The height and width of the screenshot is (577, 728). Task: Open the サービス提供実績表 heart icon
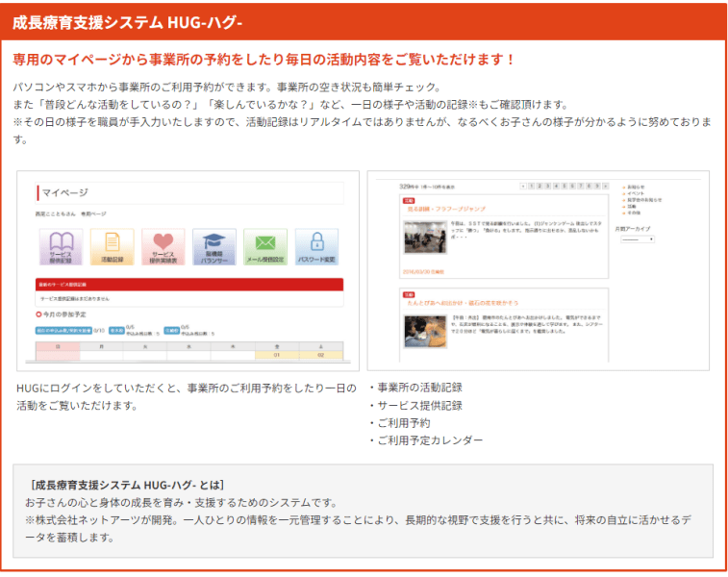pyautogui.click(x=163, y=247)
